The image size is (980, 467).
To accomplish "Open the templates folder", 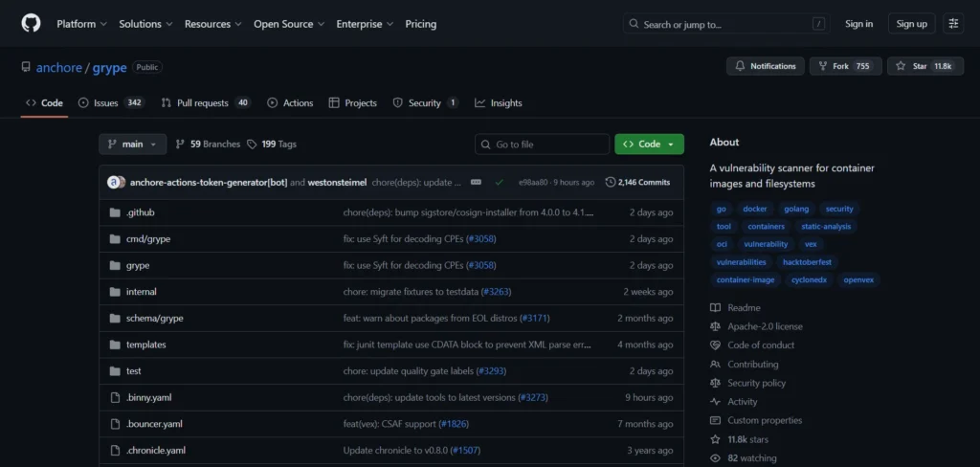I will coord(145,345).
